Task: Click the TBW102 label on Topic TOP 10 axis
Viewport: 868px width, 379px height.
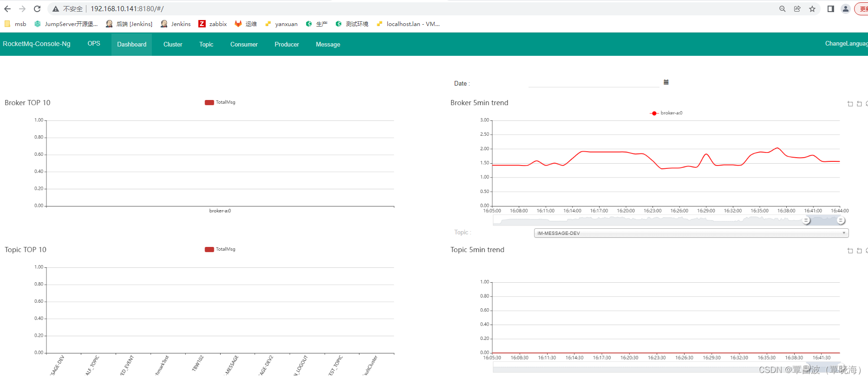Action: click(x=198, y=364)
